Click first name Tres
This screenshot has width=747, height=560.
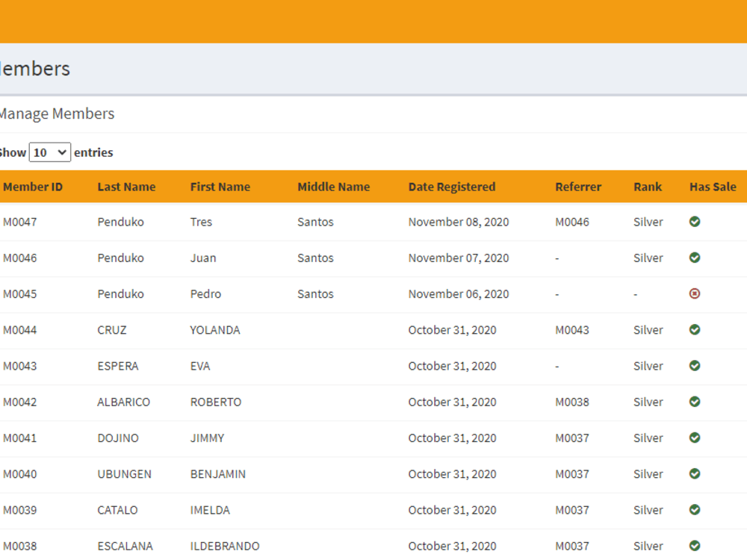(201, 222)
